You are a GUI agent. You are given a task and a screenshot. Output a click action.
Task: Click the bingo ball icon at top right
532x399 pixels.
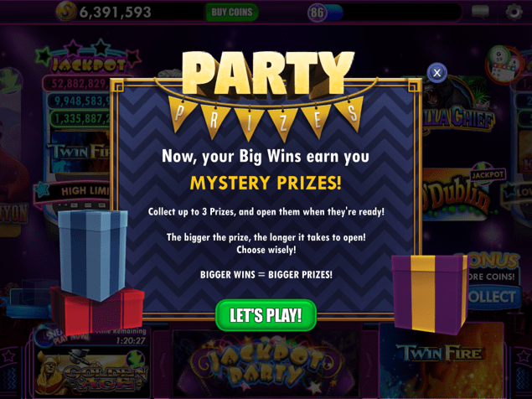click(x=505, y=64)
